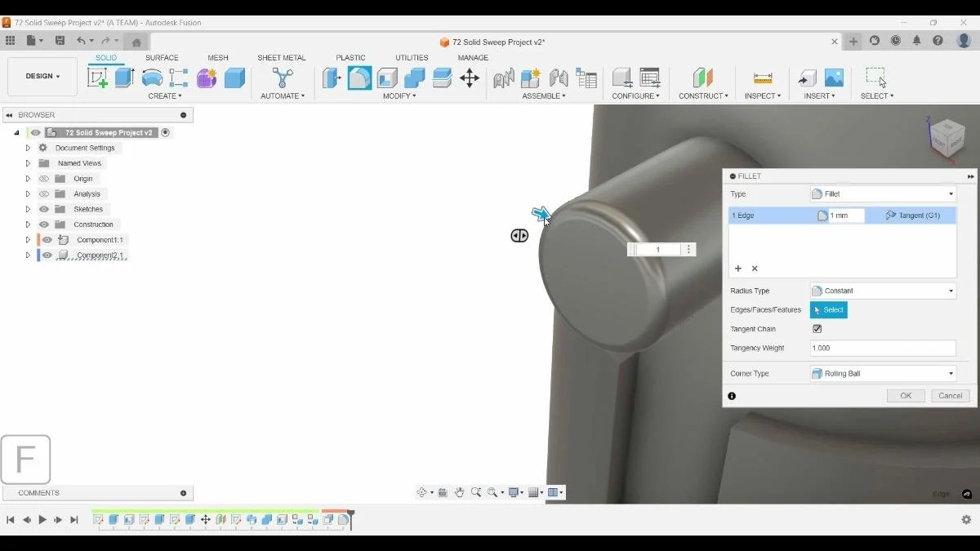The width and height of the screenshot is (980, 551).
Task: Click the Orbit navigation icon
Action: point(422,492)
